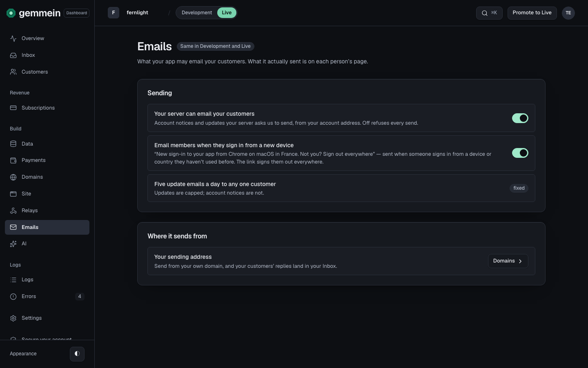Open the Payments wallet icon
The image size is (588, 368).
(13, 160)
